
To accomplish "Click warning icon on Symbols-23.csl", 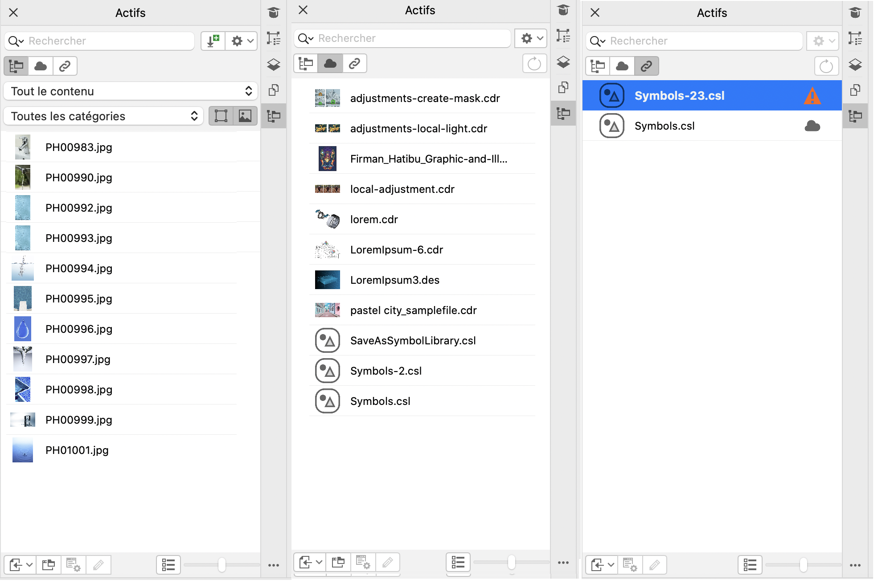I will tap(812, 96).
